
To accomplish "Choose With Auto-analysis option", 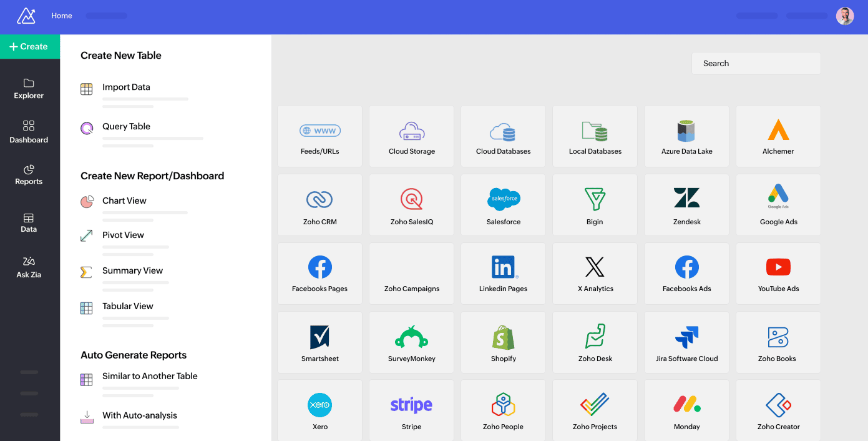I will 130,421.
